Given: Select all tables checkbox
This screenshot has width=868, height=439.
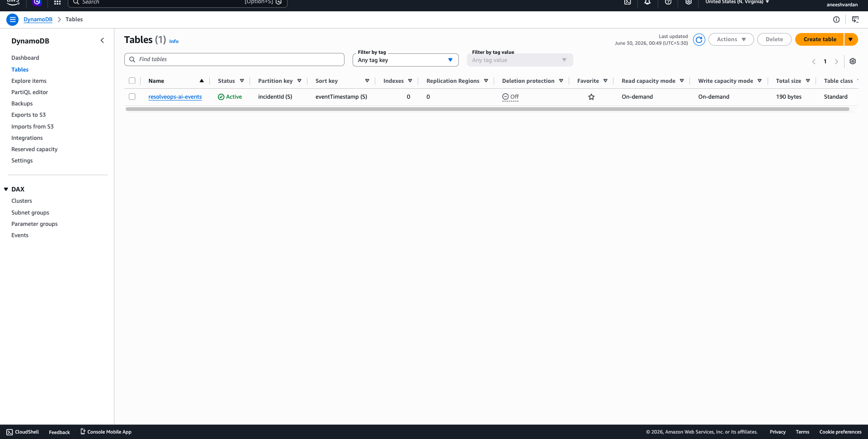Looking at the screenshot, I should (132, 81).
